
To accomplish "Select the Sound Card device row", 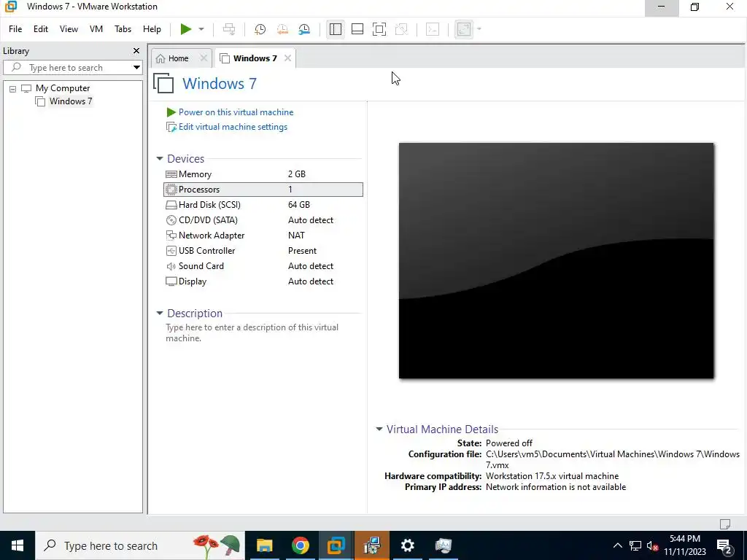I will click(x=263, y=265).
